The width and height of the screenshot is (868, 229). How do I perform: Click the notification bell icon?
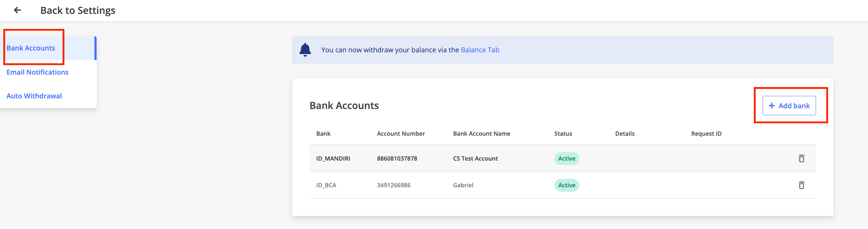coord(305,50)
